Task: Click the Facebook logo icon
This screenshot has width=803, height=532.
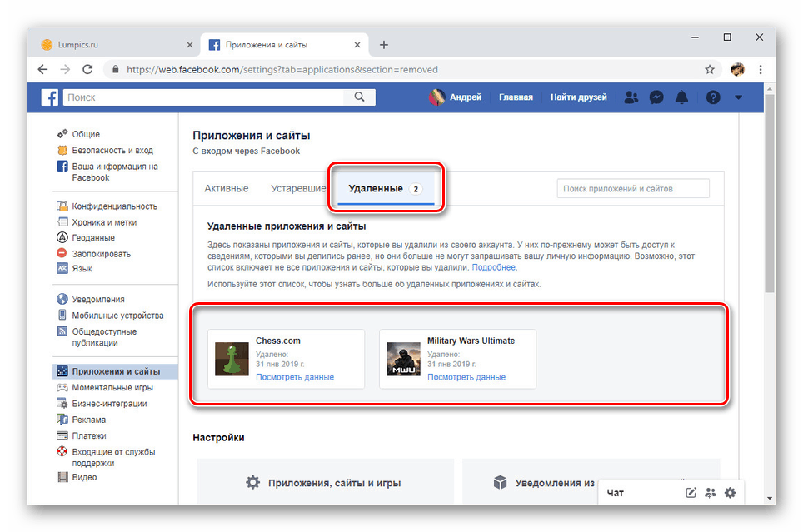Action: [50, 97]
